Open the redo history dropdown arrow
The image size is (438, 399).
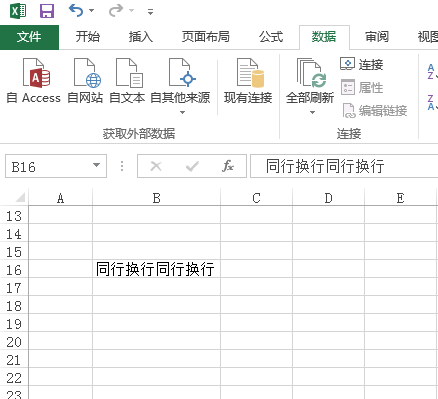(x=132, y=11)
